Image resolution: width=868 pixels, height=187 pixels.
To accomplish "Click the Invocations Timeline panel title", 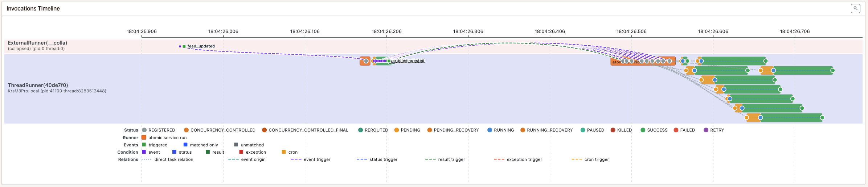I will (33, 8).
